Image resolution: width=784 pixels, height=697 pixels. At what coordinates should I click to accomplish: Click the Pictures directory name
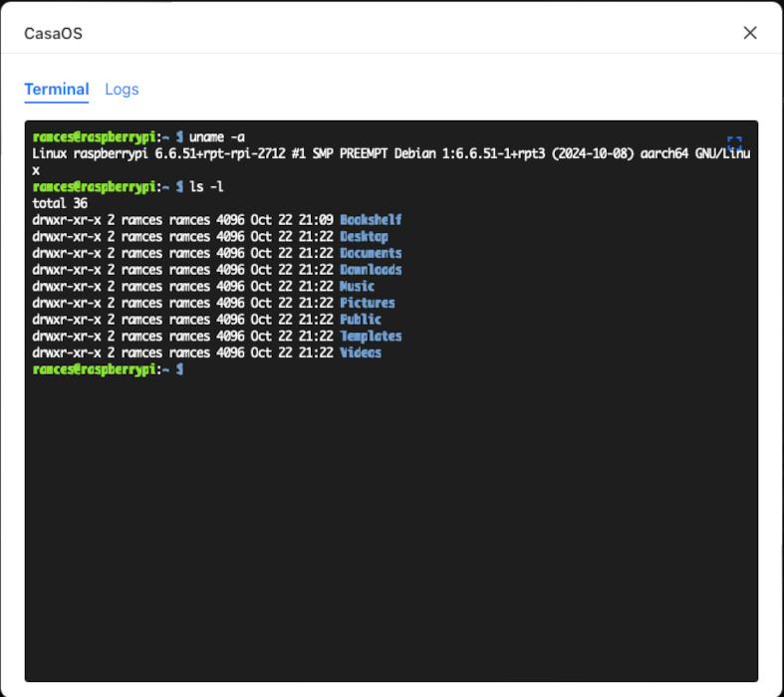pyautogui.click(x=368, y=303)
